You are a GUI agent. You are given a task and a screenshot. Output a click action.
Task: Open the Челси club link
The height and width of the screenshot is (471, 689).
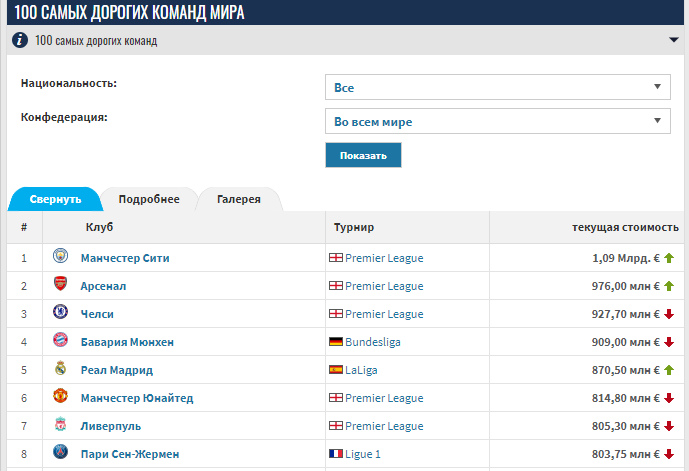tap(97, 314)
